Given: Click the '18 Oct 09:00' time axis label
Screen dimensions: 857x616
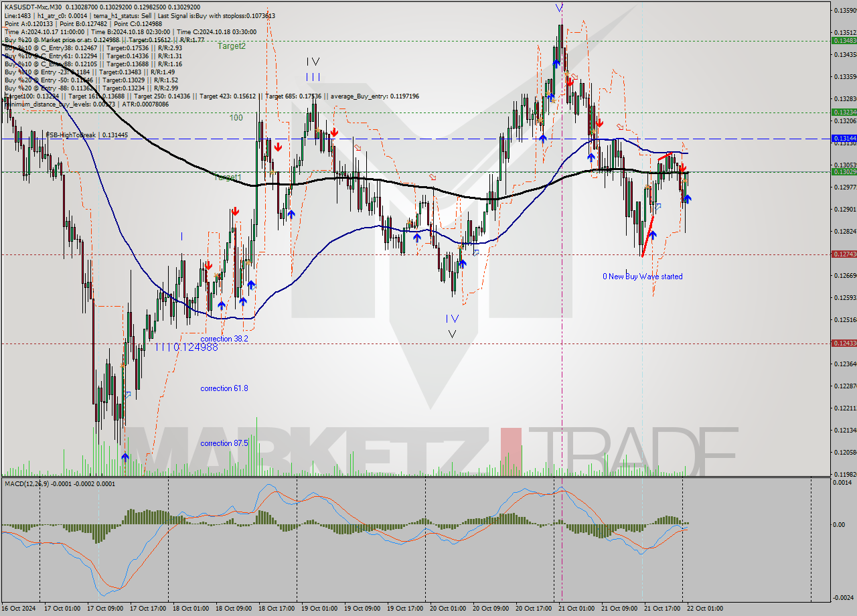Looking at the screenshot, I should click(x=234, y=609).
